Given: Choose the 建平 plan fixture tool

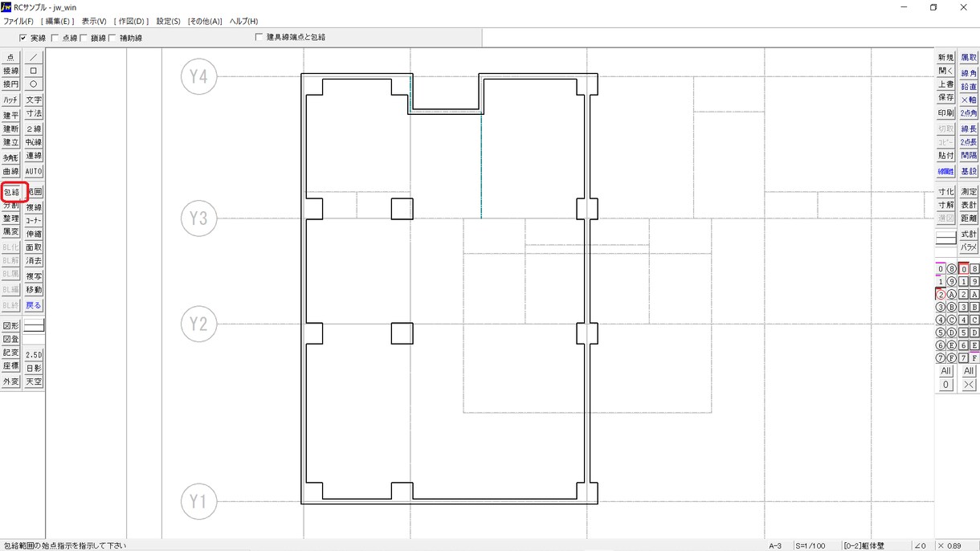Looking at the screenshot, I should [10, 116].
